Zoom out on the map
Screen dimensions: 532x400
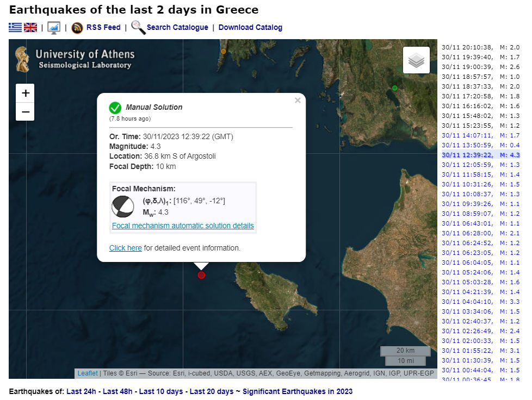coord(26,112)
